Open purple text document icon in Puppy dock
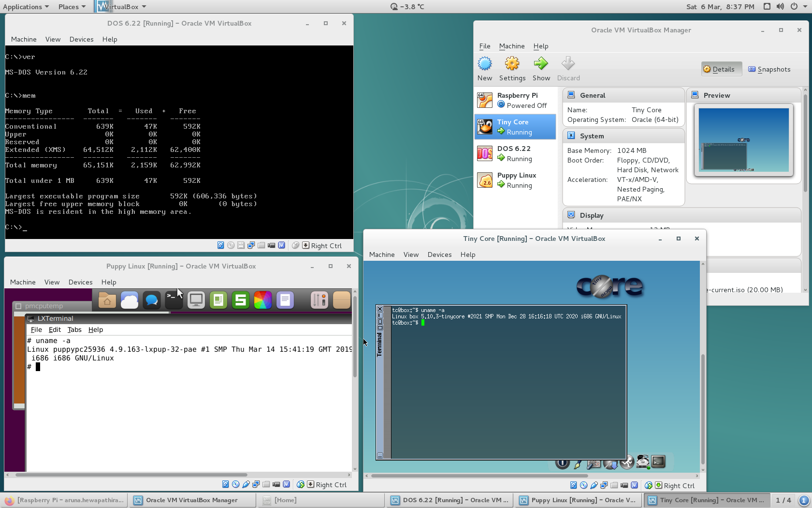 click(285, 300)
